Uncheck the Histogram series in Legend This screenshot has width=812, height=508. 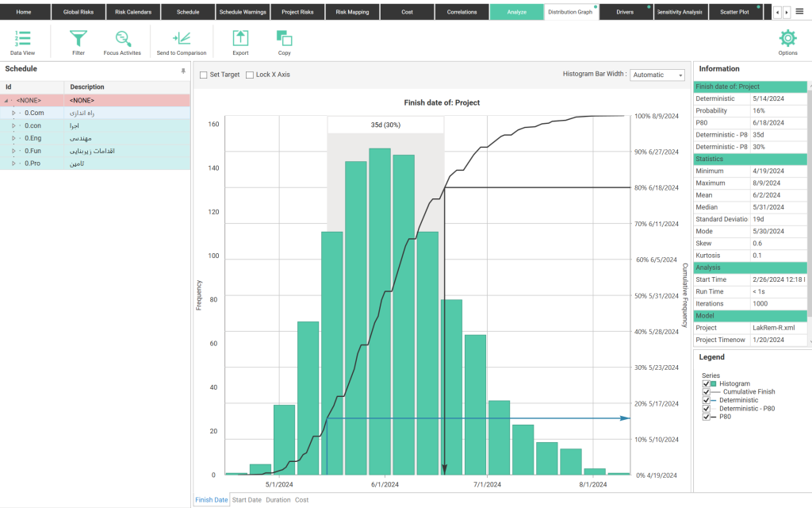coord(706,383)
